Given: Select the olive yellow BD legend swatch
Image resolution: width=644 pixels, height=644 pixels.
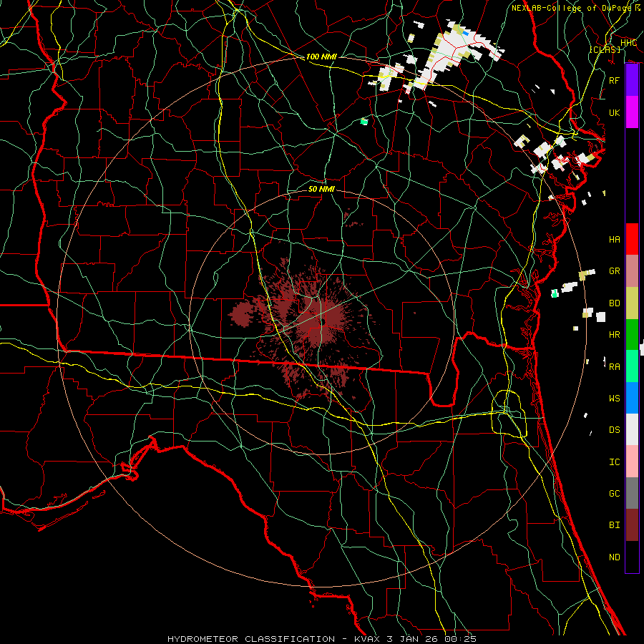Looking at the screenshot, I should point(632,303).
